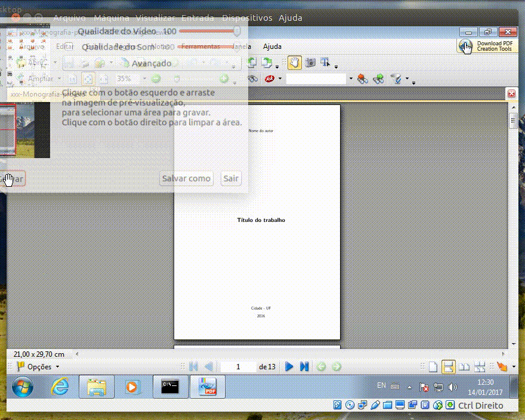Screen dimensions: 525x420
Task: Click the Salvar como button
Action: tap(186, 178)
